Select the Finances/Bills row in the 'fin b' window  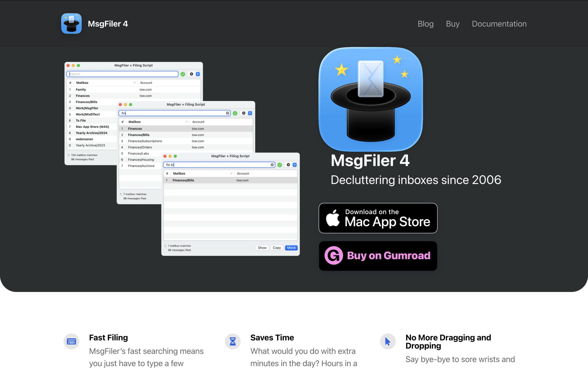[230, 180]
